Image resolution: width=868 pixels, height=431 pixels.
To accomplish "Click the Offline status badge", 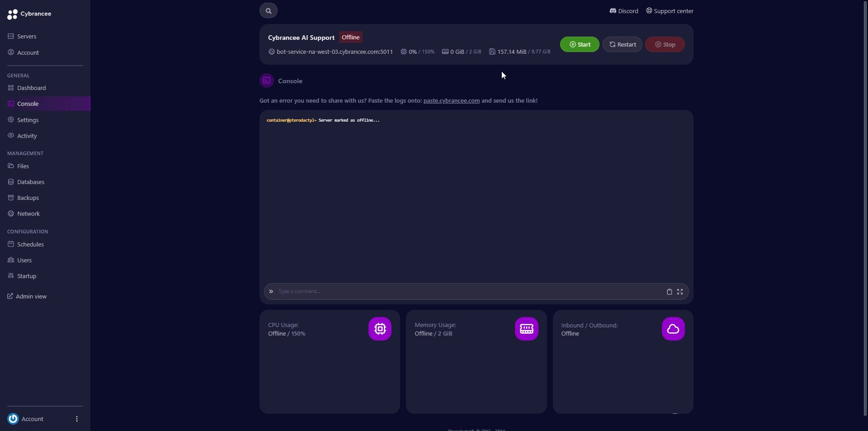I will (x=351, y=37).
